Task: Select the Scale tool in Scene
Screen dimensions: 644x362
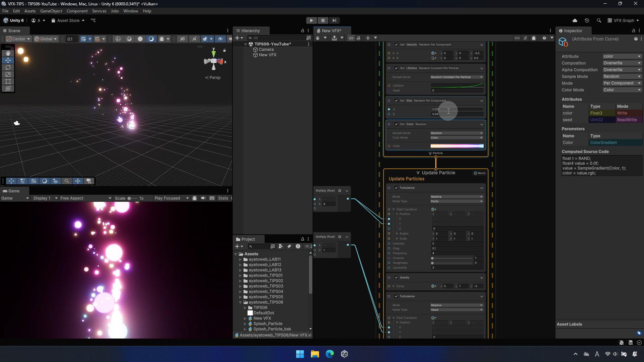Action: coord(8,74)
